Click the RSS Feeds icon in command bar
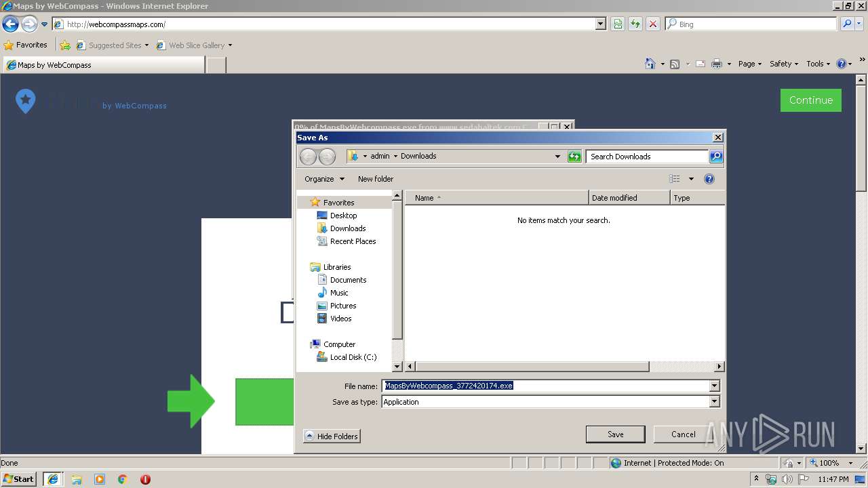 tap(675, 64)
